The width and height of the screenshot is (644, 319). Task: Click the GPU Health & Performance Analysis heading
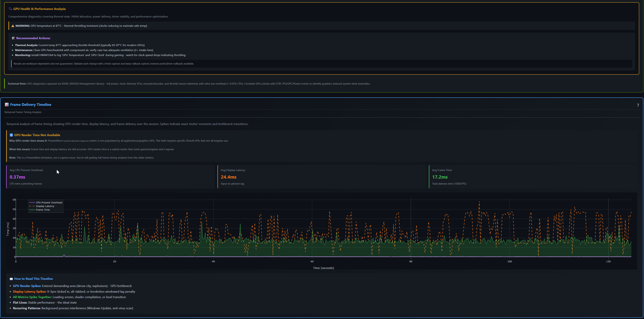click(x=40, y=9)
